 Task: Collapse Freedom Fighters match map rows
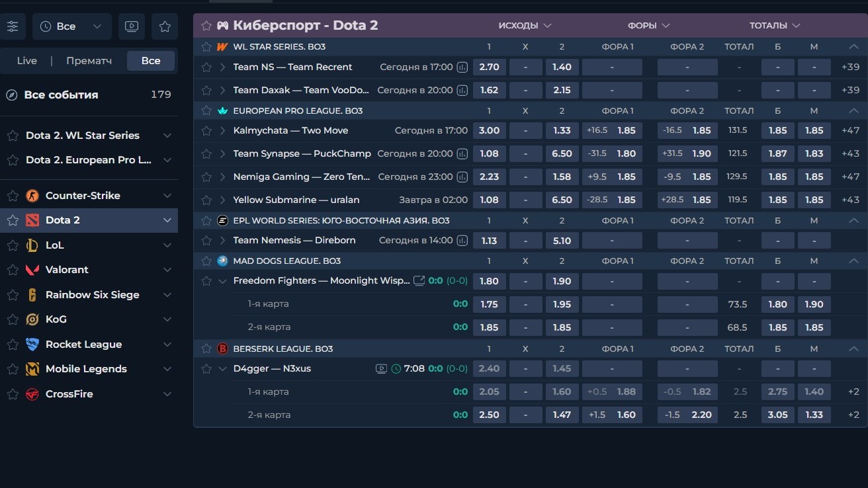223,280
